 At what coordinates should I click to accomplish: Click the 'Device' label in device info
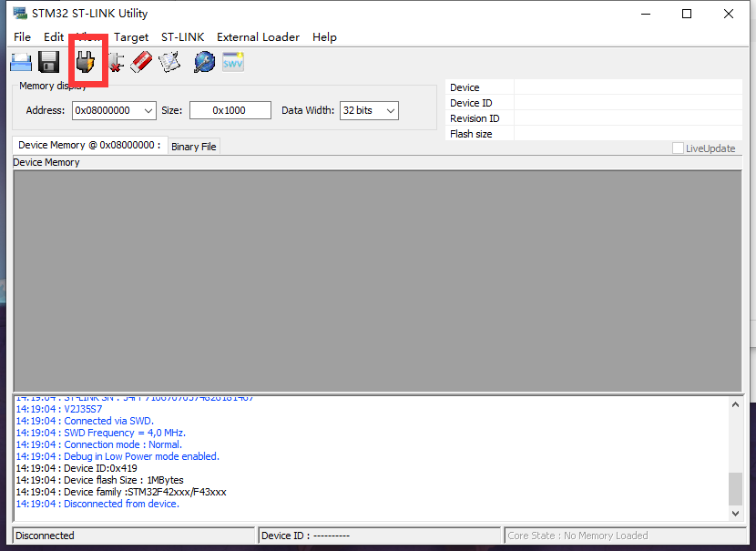click(x=465, y=87)
